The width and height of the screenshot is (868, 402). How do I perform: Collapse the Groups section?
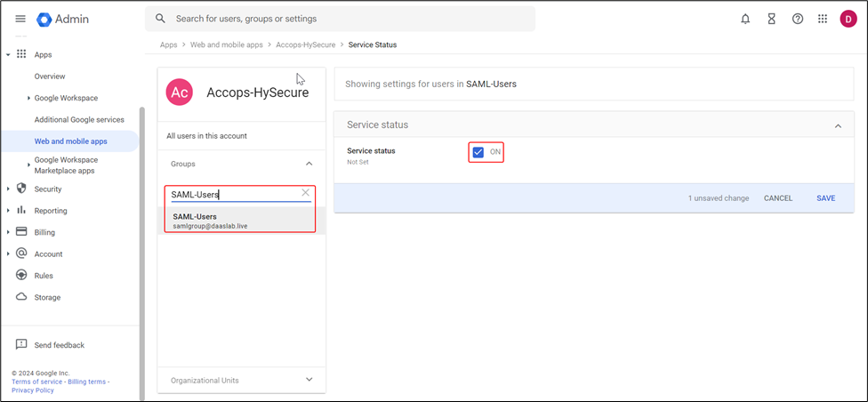pos(309,164)
